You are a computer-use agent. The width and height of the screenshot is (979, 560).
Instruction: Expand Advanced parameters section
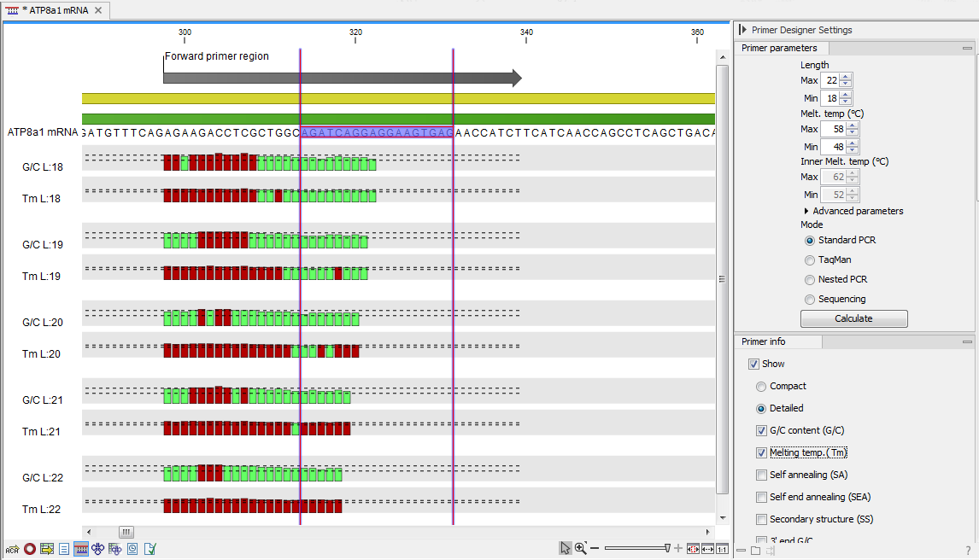point(807,211)
